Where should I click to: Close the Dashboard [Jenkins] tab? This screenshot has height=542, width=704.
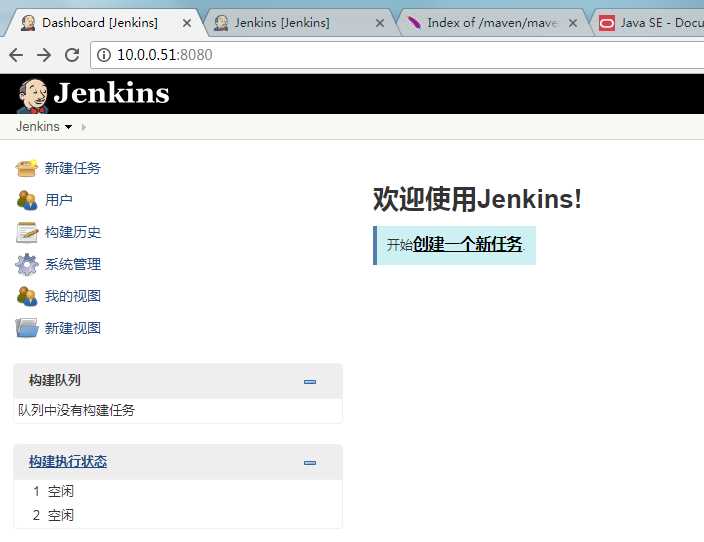pyautogui.click(x=187, y=23)
